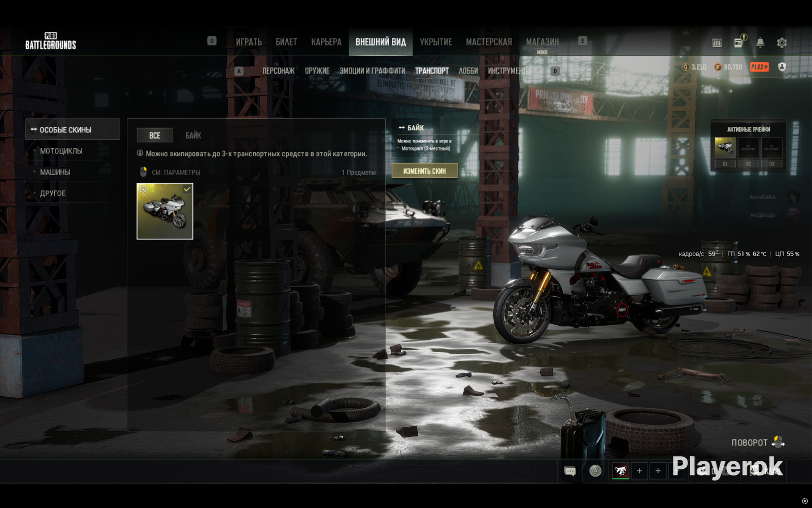
Task: Switch to the ЭМОЦИИ И ГРАФФИТИ sub-tab
Action: coord(373,71)
